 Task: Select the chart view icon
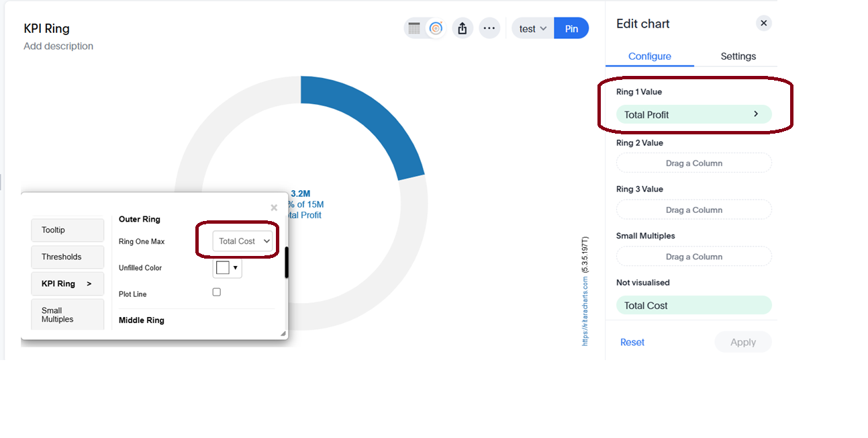tap(436, 28)
